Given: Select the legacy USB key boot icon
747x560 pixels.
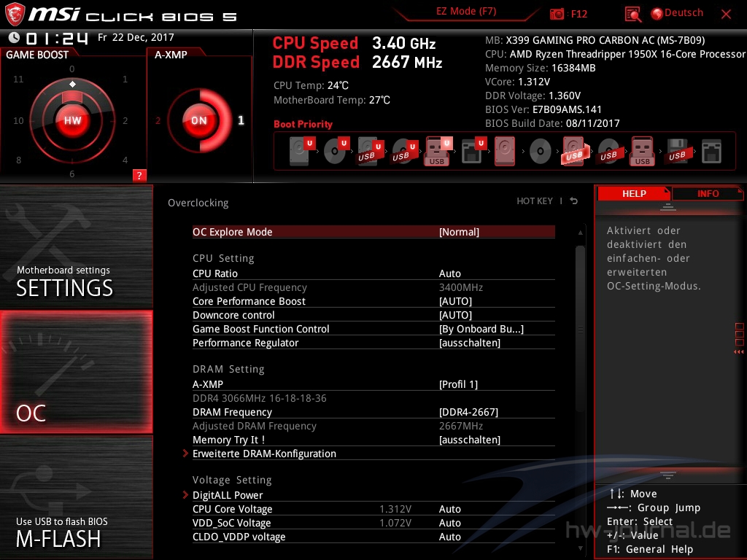Looking at the screenshot, I should [x=643, y=151].
